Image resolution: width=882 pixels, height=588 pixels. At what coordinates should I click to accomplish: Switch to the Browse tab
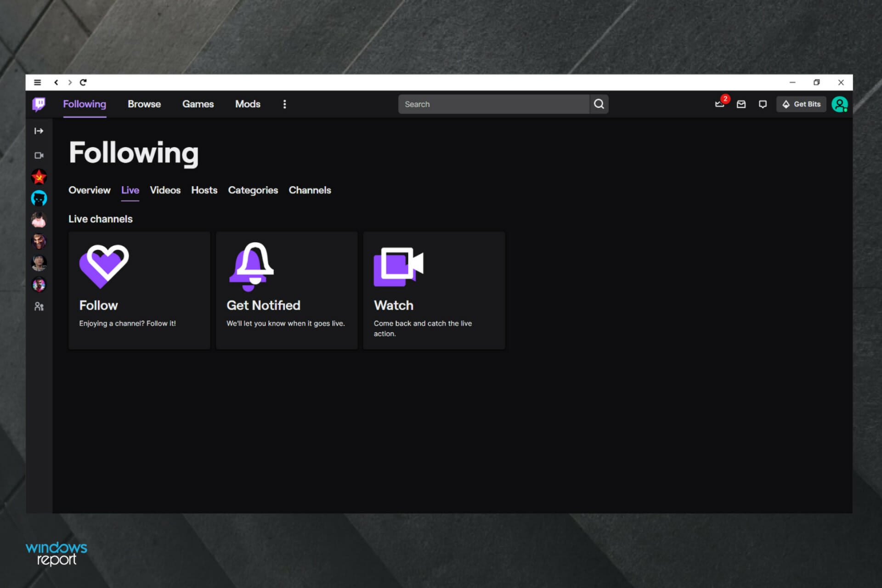click(144, 104)
